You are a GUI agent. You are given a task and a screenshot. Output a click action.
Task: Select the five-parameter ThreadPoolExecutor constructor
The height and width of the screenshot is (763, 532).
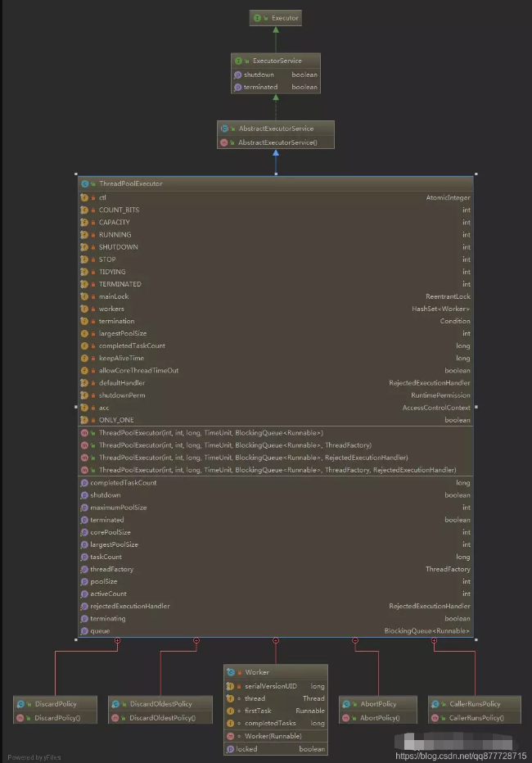[x=211, y=432]
